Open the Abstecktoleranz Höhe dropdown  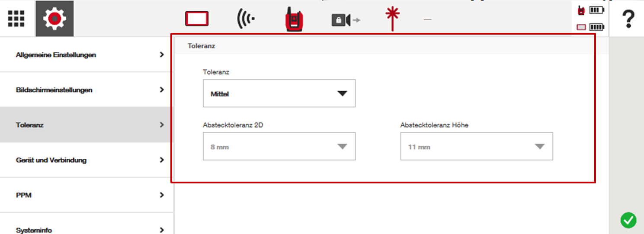pos(476,147)
